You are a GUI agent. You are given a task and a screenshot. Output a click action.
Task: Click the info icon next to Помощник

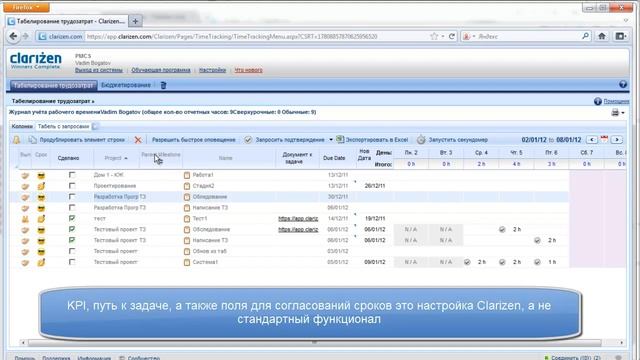(598, 101)
